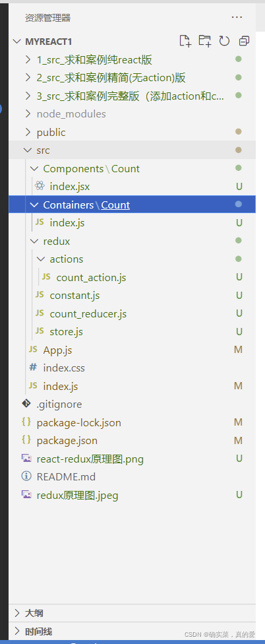265x644 pixels.
Task: Collapse all folders with the explorer icon
Action: tap(245, 41)
